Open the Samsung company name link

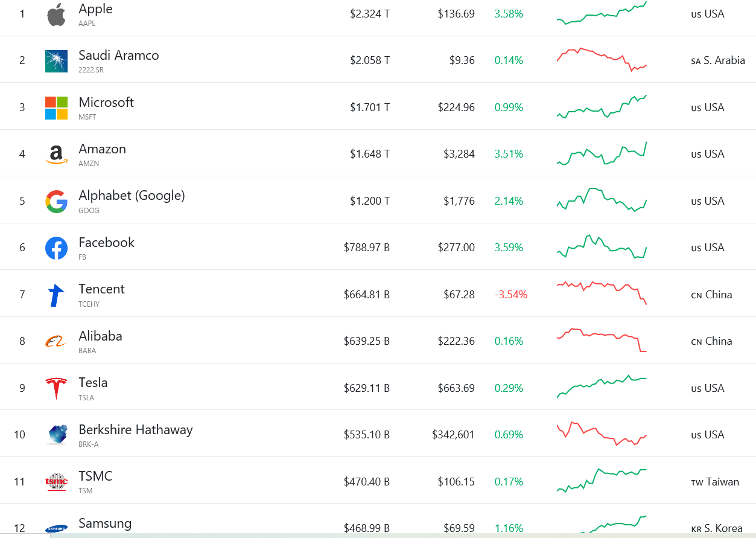[105, 523]
